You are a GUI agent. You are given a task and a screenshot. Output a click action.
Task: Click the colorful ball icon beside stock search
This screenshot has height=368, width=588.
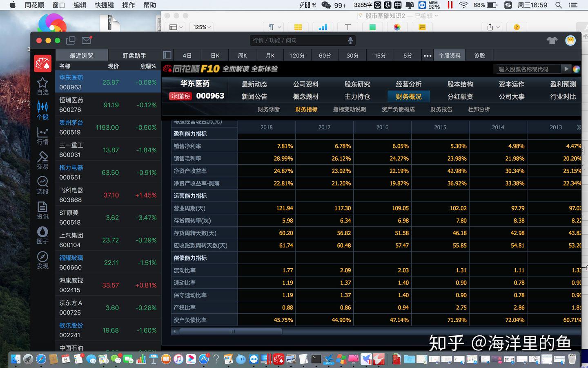point(576,69)
